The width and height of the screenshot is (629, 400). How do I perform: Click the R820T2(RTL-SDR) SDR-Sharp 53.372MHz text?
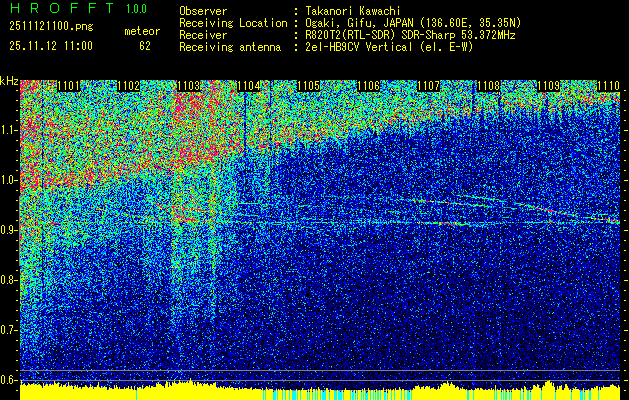[410, 35]
